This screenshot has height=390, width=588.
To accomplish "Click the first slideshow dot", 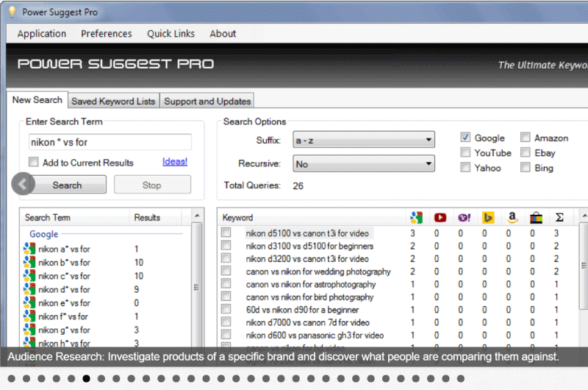I will coord(11,378).
